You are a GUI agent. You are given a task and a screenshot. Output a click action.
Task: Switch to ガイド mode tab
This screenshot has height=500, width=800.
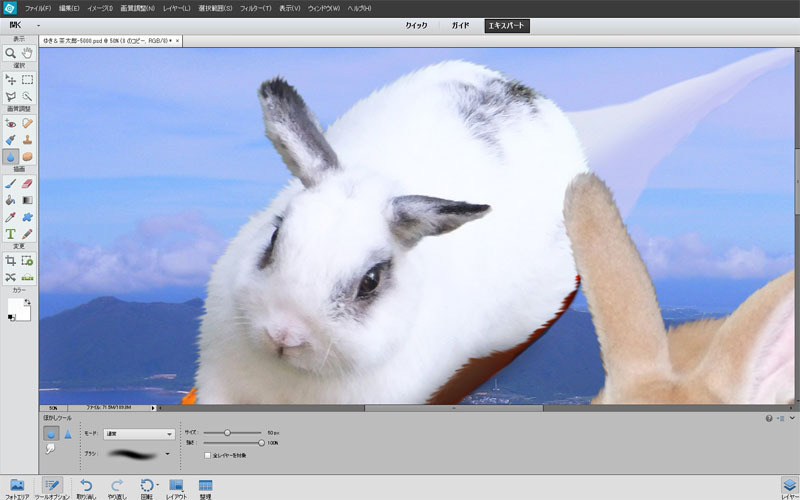tap(460, 26)
